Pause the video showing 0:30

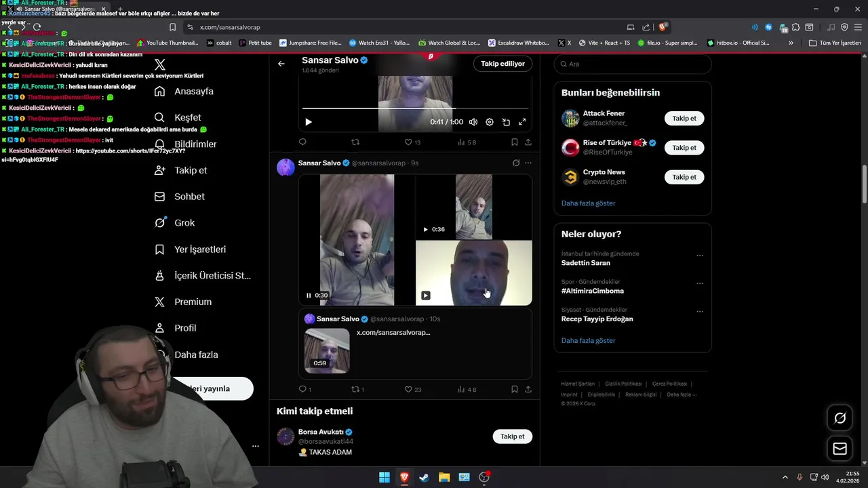pos(309,296)
